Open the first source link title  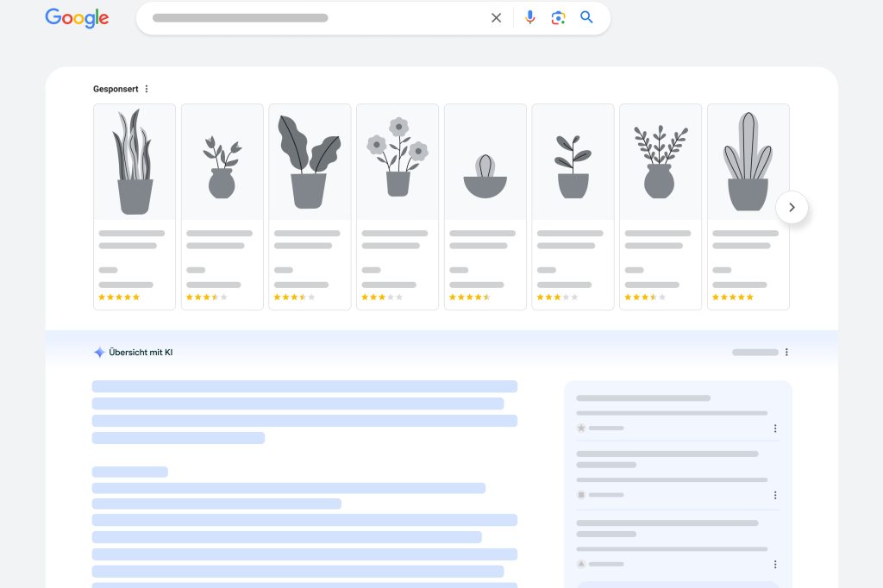[x=643, y=398]
